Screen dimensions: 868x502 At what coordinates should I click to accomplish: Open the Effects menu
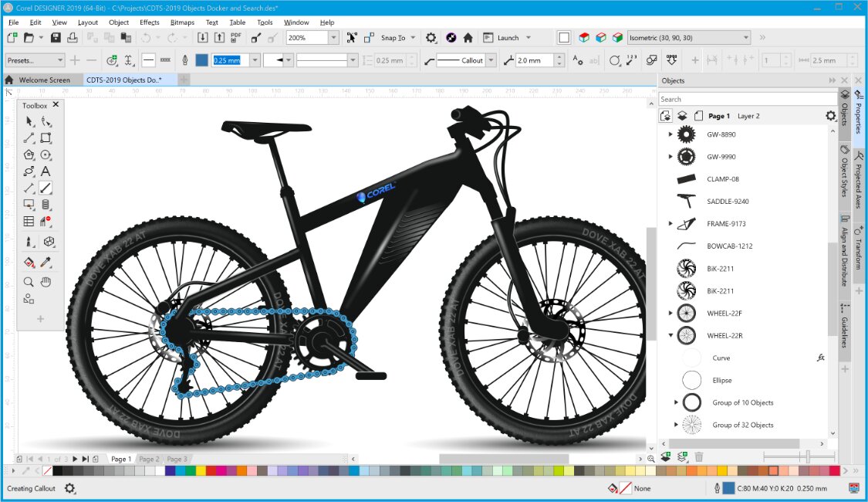150,22
